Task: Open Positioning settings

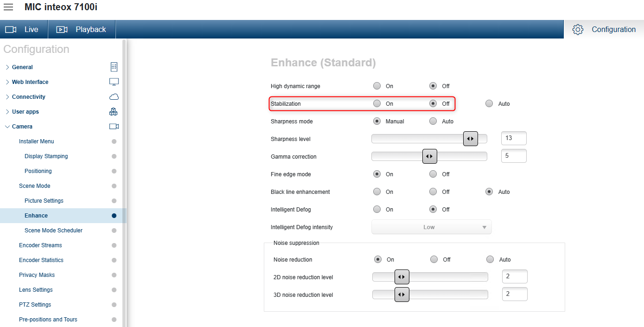Action: click(x=38, y=171)
